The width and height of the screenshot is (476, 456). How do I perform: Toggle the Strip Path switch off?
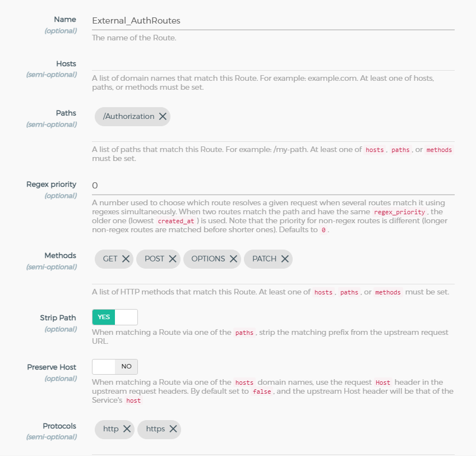click(x=115, y=317)
